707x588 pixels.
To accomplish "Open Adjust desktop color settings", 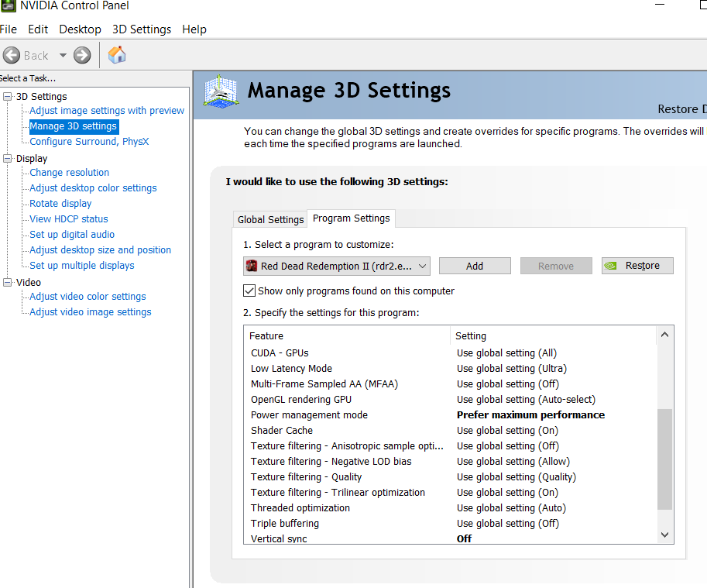I will click(93, 188).
